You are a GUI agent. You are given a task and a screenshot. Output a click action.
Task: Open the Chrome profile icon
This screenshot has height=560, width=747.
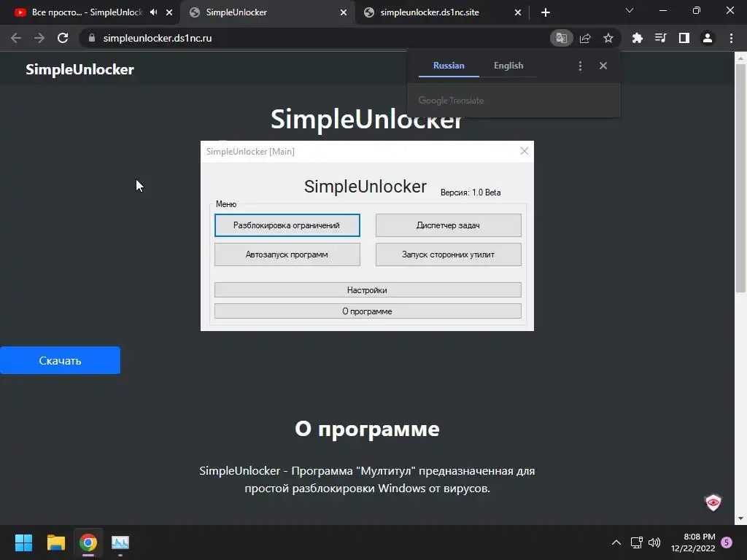click(708, 38)
